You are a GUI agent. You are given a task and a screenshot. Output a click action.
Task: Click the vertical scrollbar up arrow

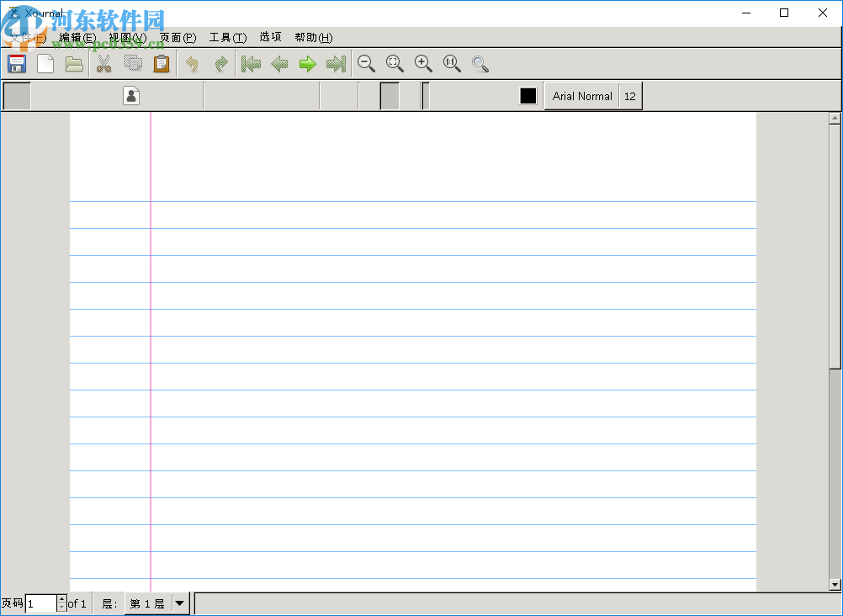point(835,118)
